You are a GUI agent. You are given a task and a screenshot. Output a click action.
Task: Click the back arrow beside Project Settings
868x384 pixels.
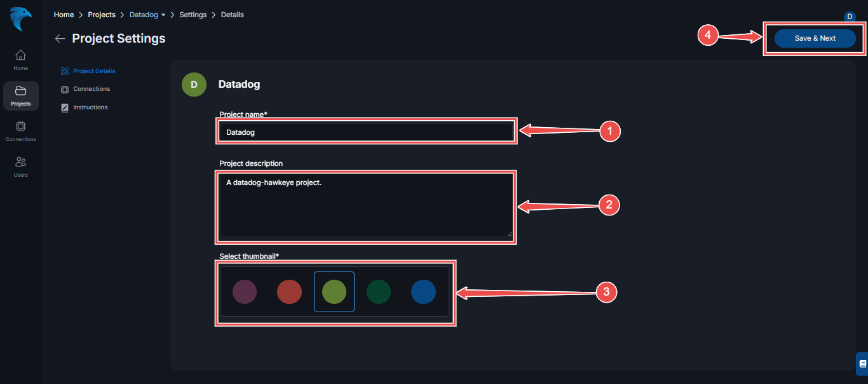[x=60, y=39]
